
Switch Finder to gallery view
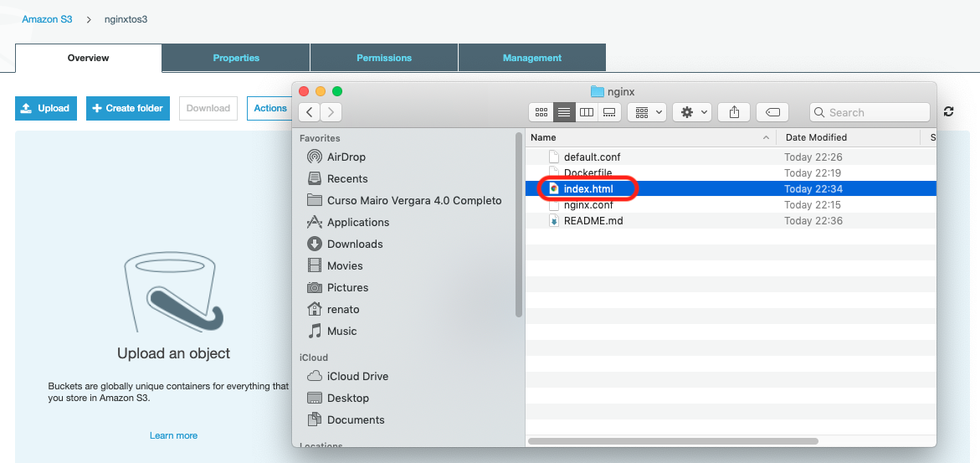click(608, 112)
